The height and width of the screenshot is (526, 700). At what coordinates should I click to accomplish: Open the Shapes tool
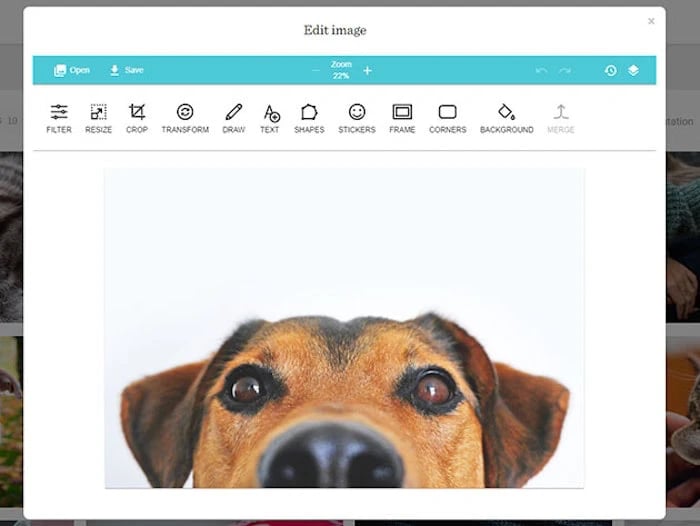pyautogui.click(x=309, y=118)
